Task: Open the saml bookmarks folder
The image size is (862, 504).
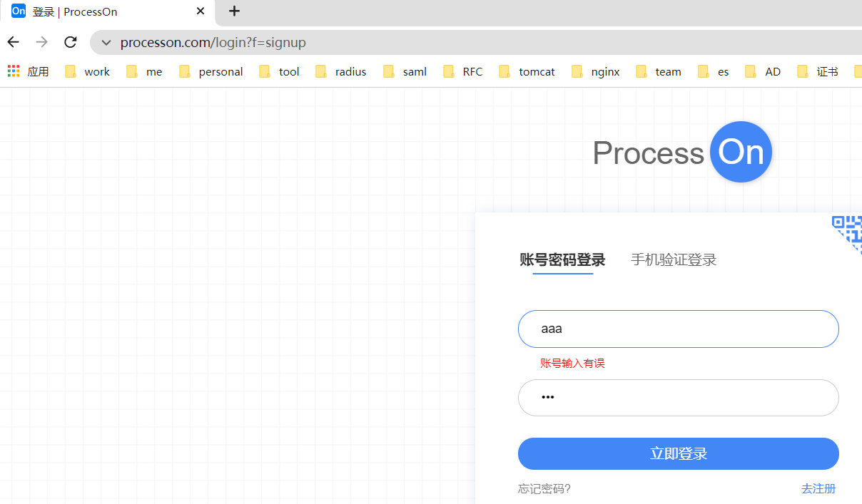Action: click(x=405, y=71)
